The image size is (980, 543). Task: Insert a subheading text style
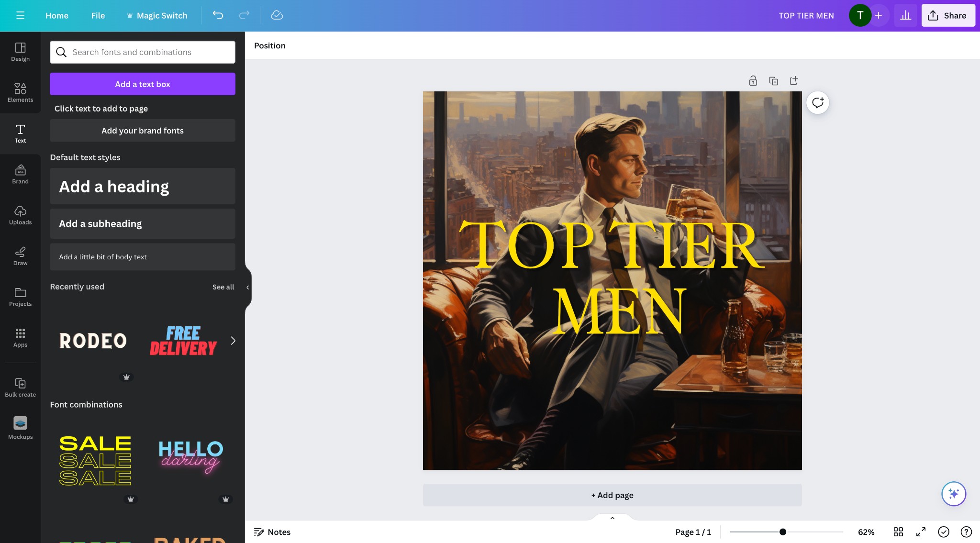(x=143, y=223)
